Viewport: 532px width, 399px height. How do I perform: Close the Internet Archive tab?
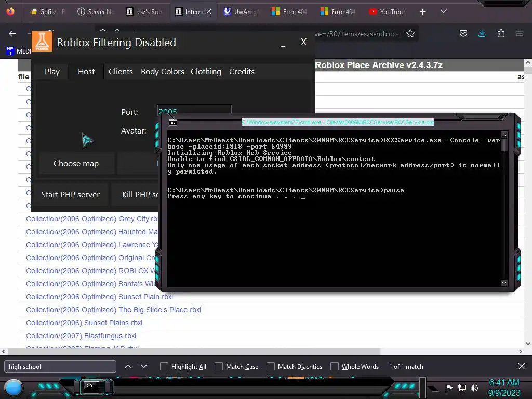tap(209, 11)
